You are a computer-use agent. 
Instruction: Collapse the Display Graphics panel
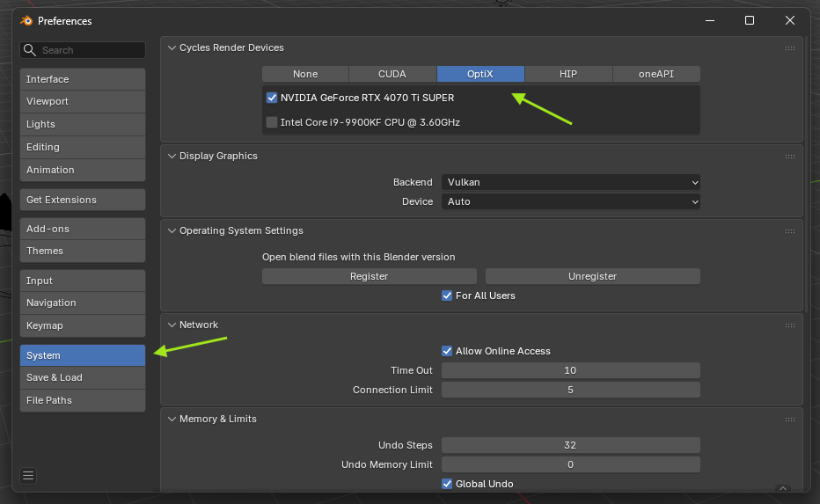click(172, 156)
